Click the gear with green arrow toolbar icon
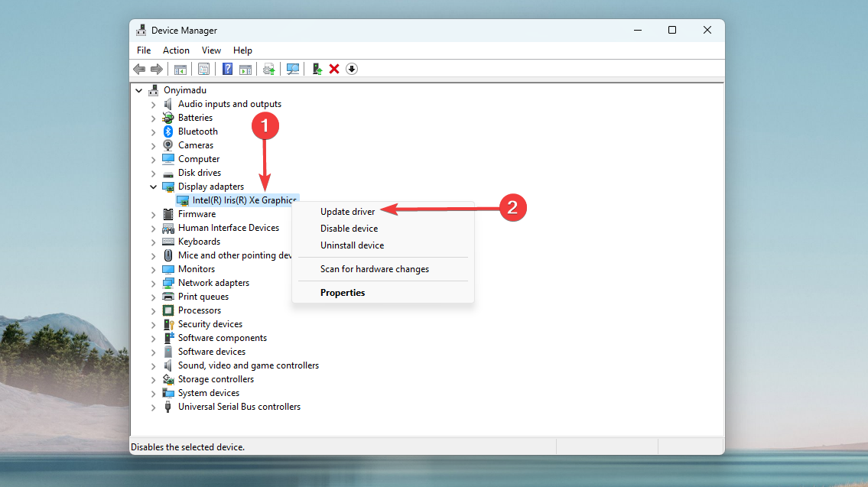Viewport: 868px width, 487px height. click(269, 69)
